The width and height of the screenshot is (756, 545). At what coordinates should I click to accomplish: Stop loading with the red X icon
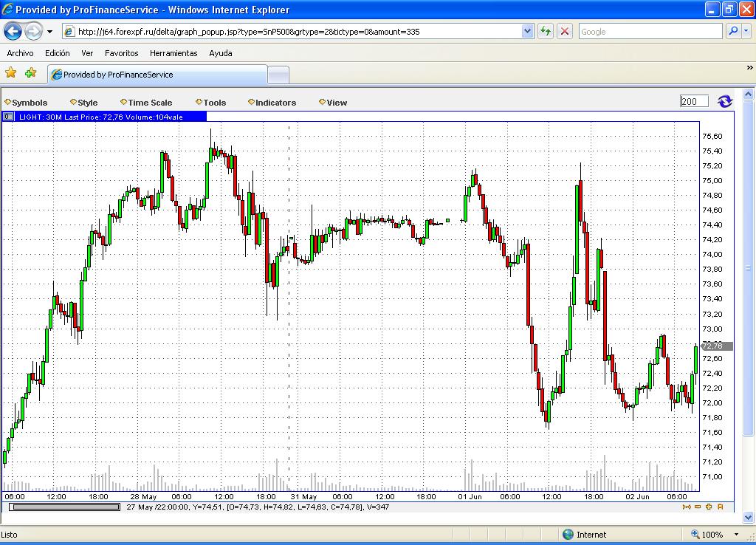(x=565, y=31)
